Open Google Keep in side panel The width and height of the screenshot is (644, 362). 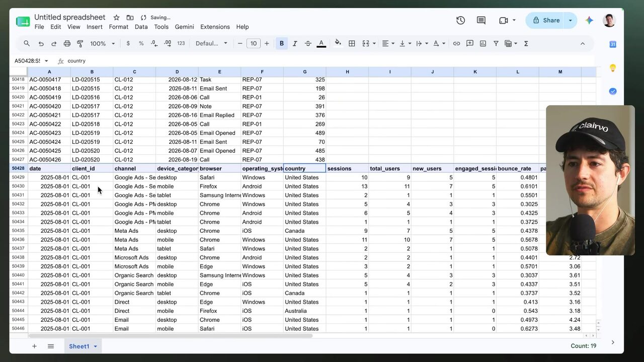[x=613, y=68]
